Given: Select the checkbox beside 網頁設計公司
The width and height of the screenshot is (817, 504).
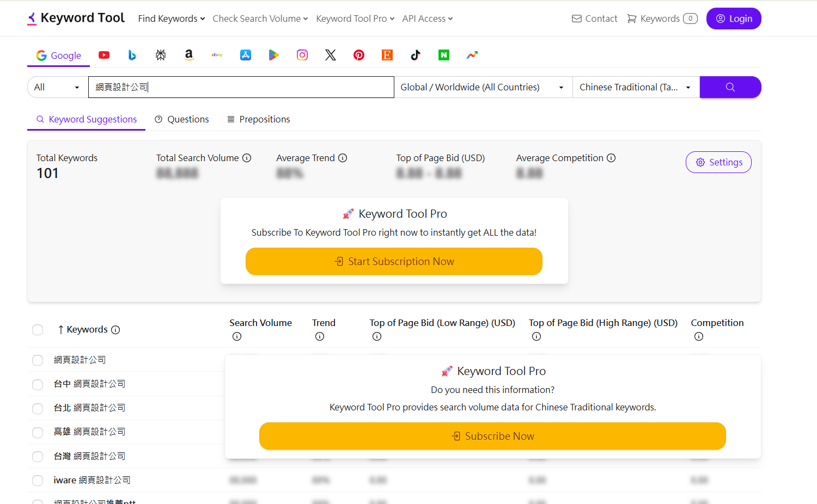Looking at the screenshot, I should (x=38, y=360).
